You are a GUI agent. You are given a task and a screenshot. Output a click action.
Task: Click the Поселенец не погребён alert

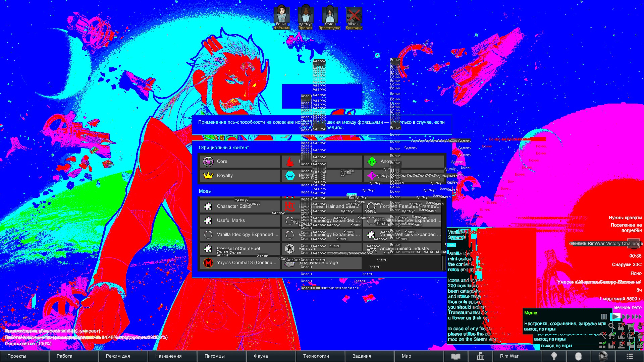(x=626, y=228)
